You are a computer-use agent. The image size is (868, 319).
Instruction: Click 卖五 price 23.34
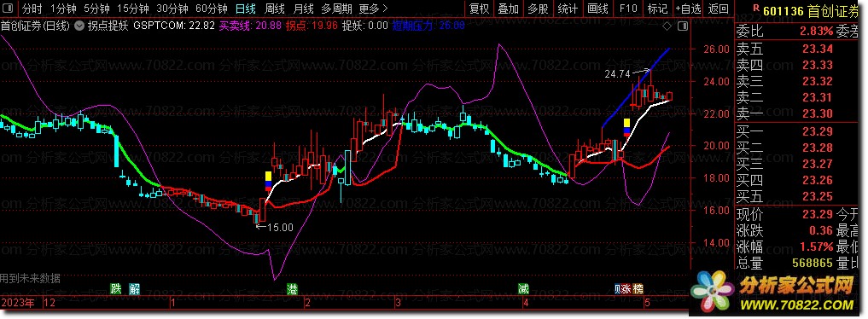[x=817, y=50]
